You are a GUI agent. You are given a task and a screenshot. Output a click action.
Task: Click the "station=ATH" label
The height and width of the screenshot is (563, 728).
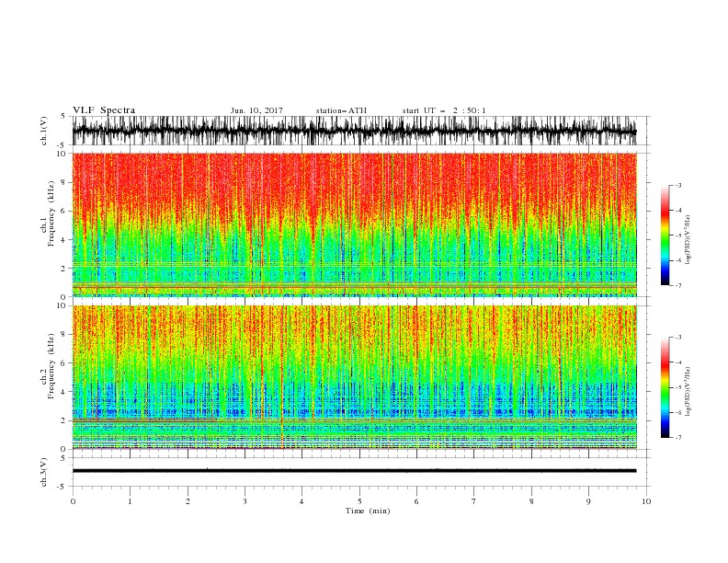tap(341, 110)
